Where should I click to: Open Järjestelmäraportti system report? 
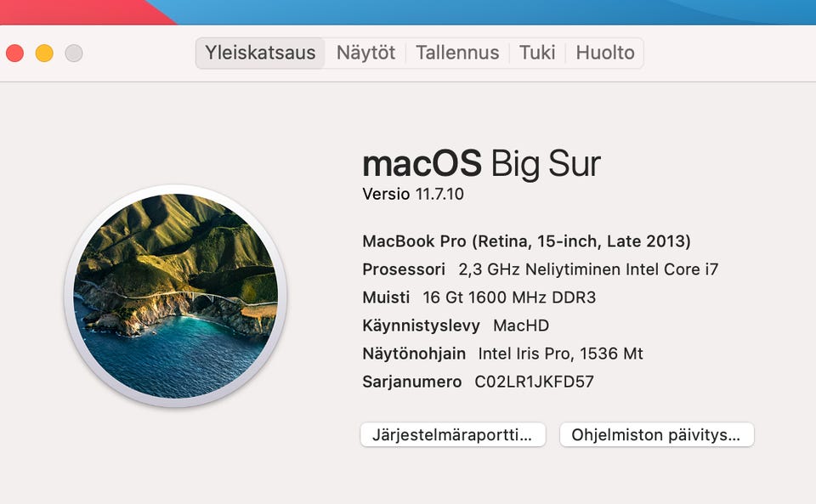pyautogui.click(x=453, y=435)
